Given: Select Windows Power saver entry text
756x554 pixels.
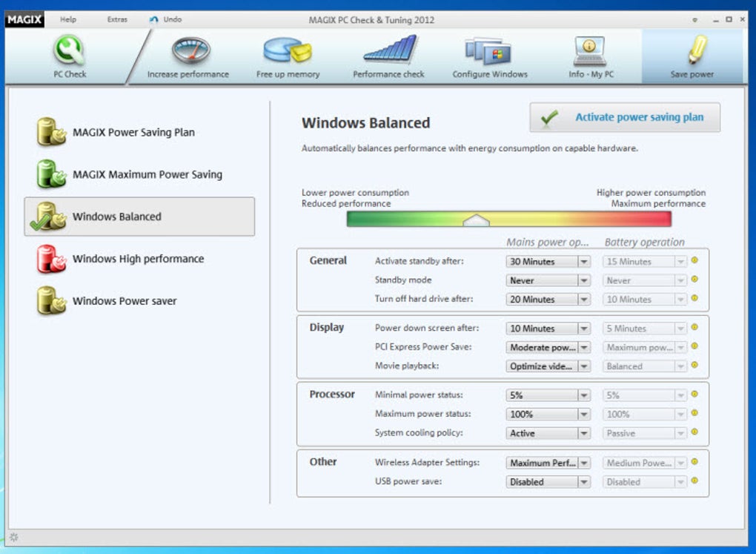Looking at the screenshot, I should click(x=125, y=300).
